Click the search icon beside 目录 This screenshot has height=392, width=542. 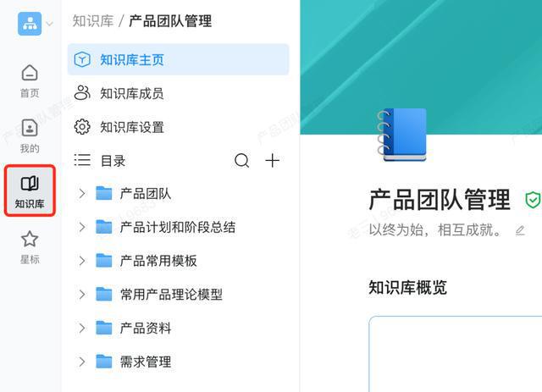click(241, 161)
